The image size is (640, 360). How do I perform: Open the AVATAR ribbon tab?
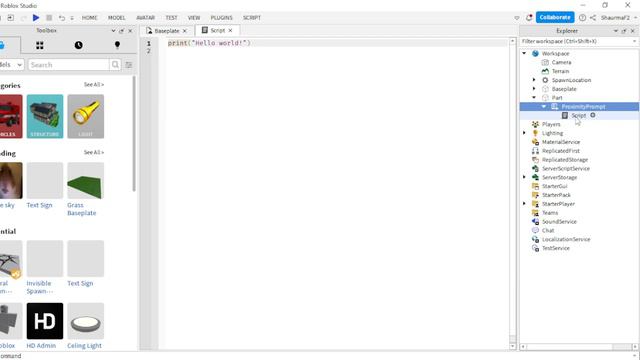[x=145, y=18]
